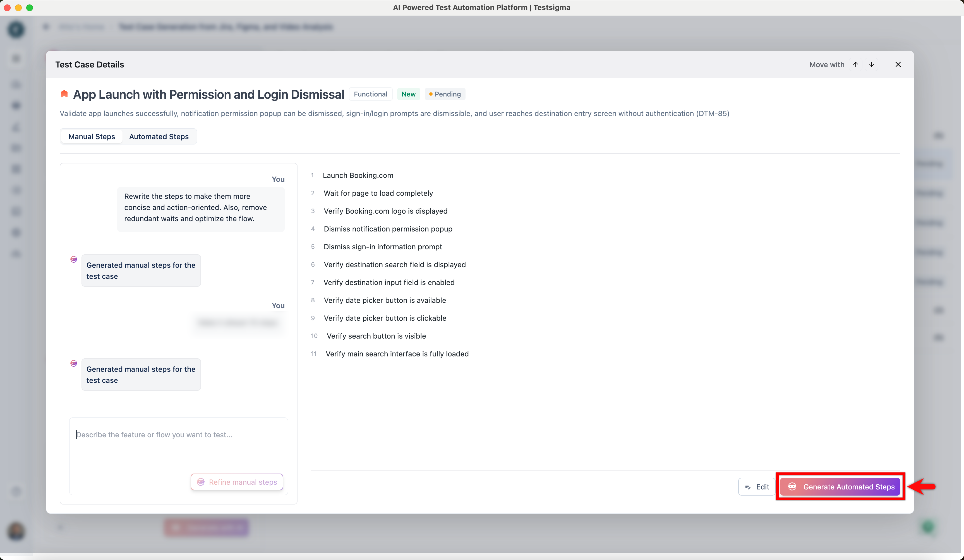Click the New badge next to the title
This screenshot has height=560, width=964.
click(x=409, y=94)
